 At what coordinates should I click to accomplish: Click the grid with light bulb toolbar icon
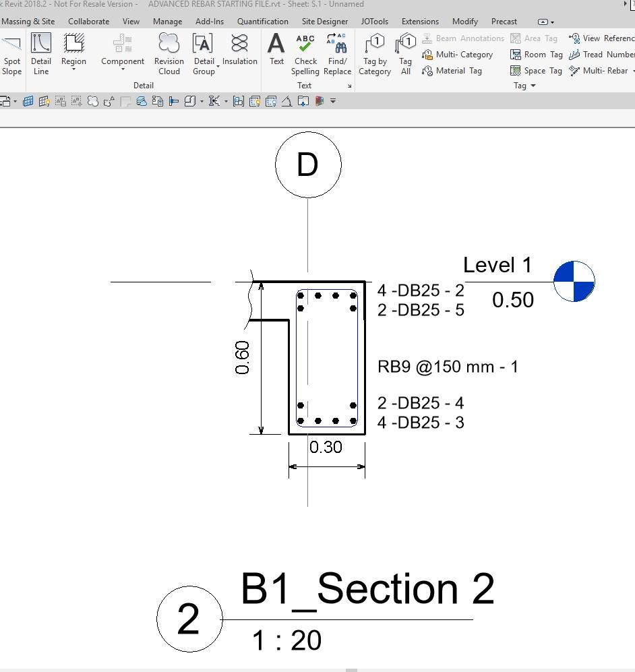44,102
